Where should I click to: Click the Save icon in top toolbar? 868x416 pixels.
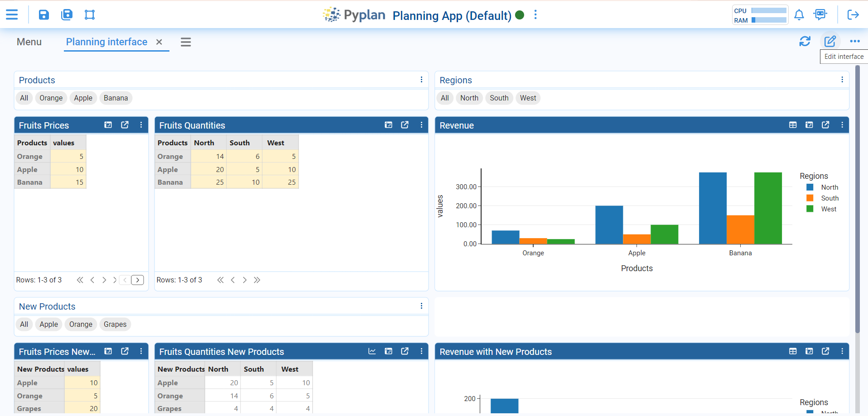(x=43, y=15)
